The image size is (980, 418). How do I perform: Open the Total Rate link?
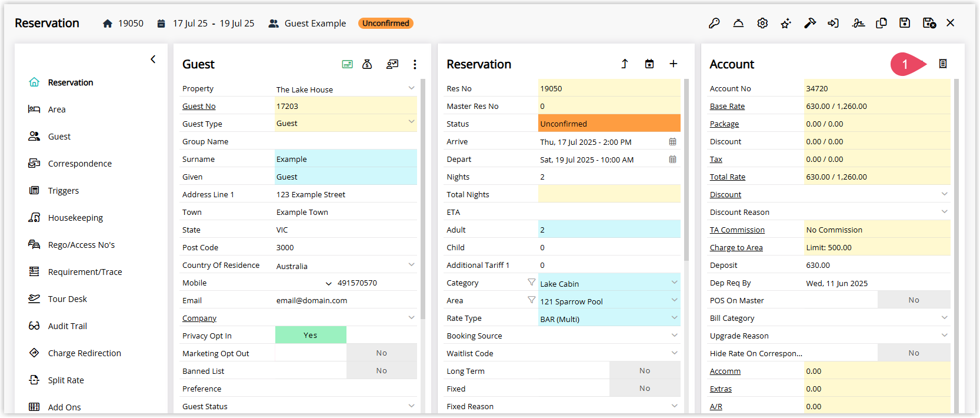point(728,177)
